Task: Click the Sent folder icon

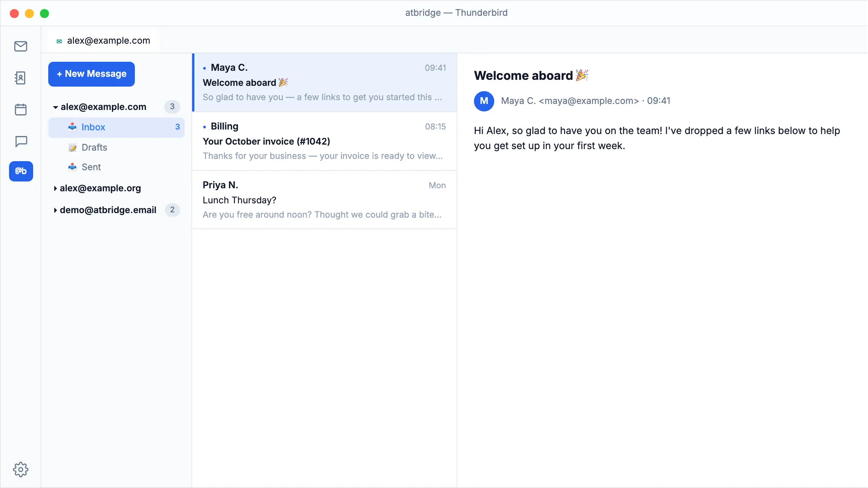Action: pyautogui.click(x=72, y=167)
